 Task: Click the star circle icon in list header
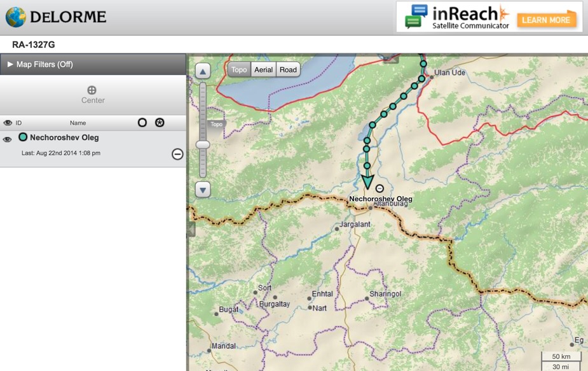[x=160, y=122]
